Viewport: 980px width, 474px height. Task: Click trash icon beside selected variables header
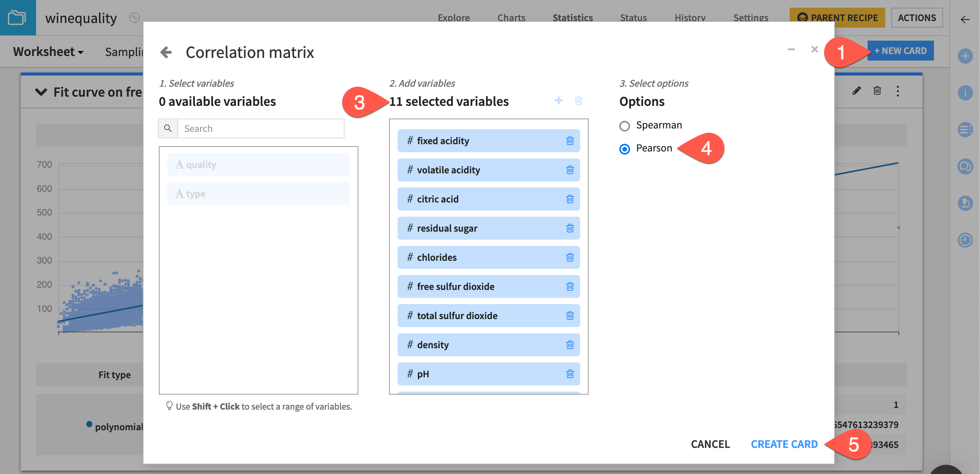(x=579, y=101)
